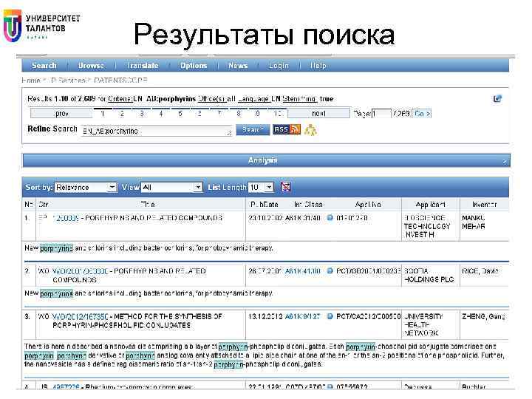Open WO/2012/167350 patent link
The image size is (532, 399).
coord(81,316)
